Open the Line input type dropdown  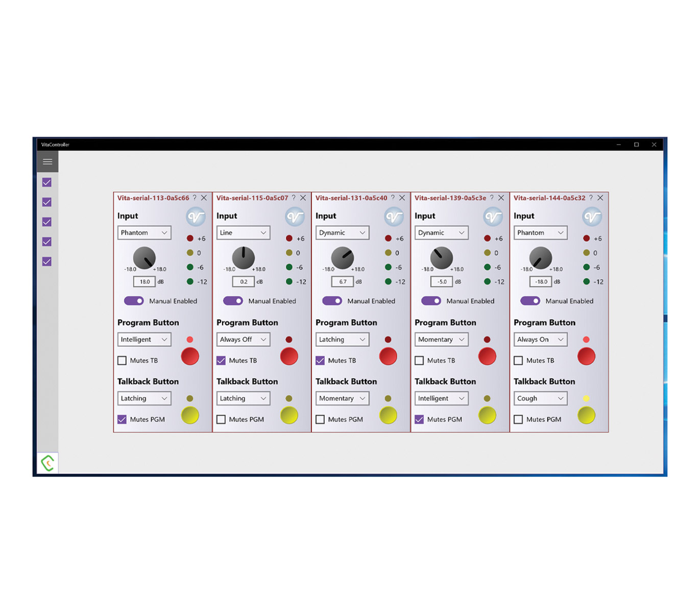click(x=243, y=233)
